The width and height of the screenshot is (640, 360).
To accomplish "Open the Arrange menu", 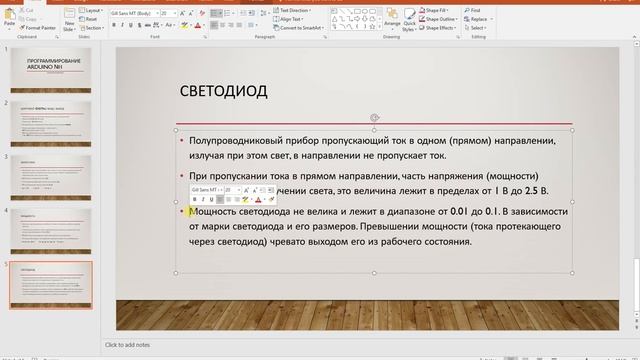I will (x=392, y=20).
